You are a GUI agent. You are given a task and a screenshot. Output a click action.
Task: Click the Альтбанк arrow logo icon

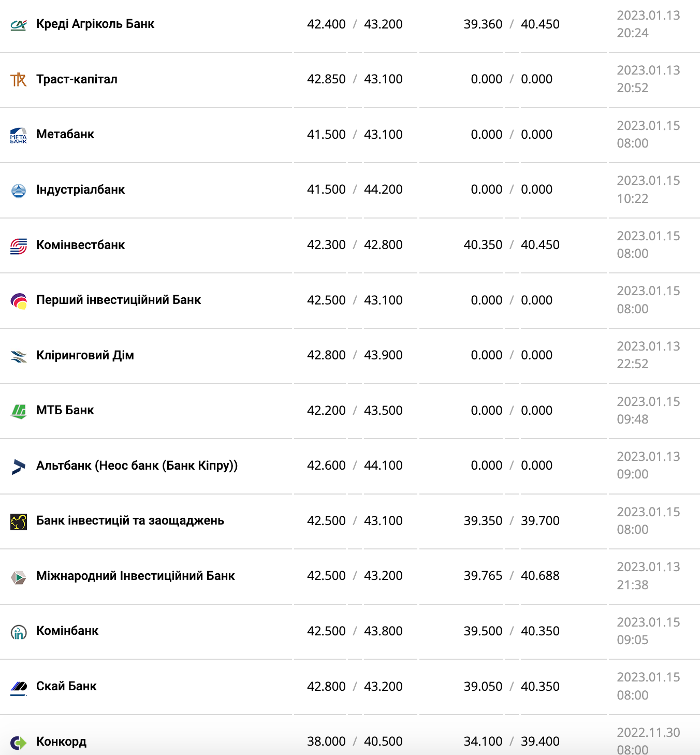coord(19,467)
